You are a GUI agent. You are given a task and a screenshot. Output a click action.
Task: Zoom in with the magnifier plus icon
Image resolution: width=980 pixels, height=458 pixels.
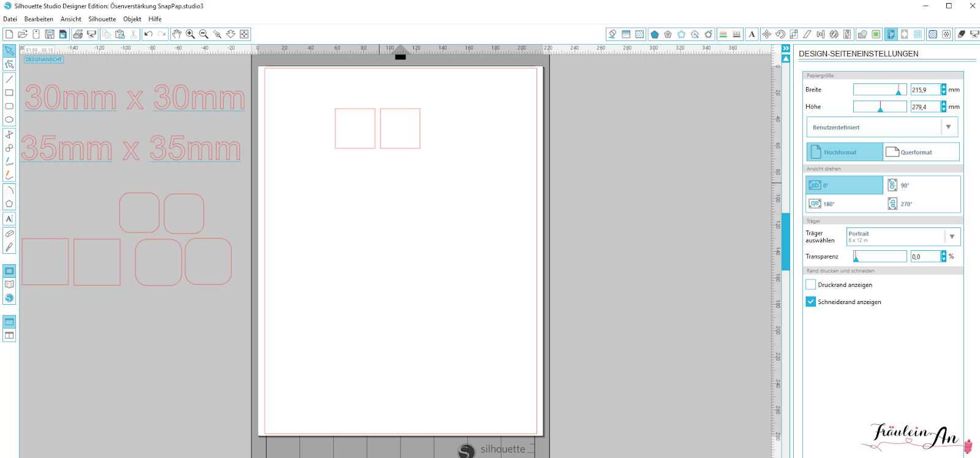(x=190, y=34)
